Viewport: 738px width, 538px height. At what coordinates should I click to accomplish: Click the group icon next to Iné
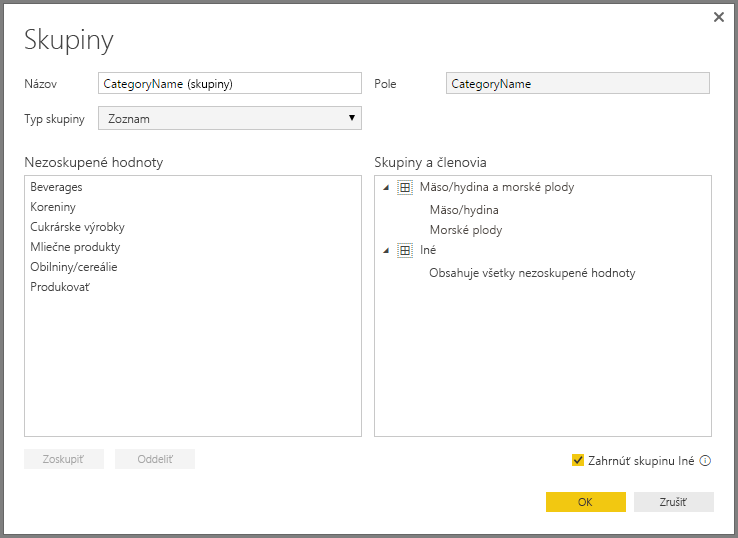coord(405,250)
